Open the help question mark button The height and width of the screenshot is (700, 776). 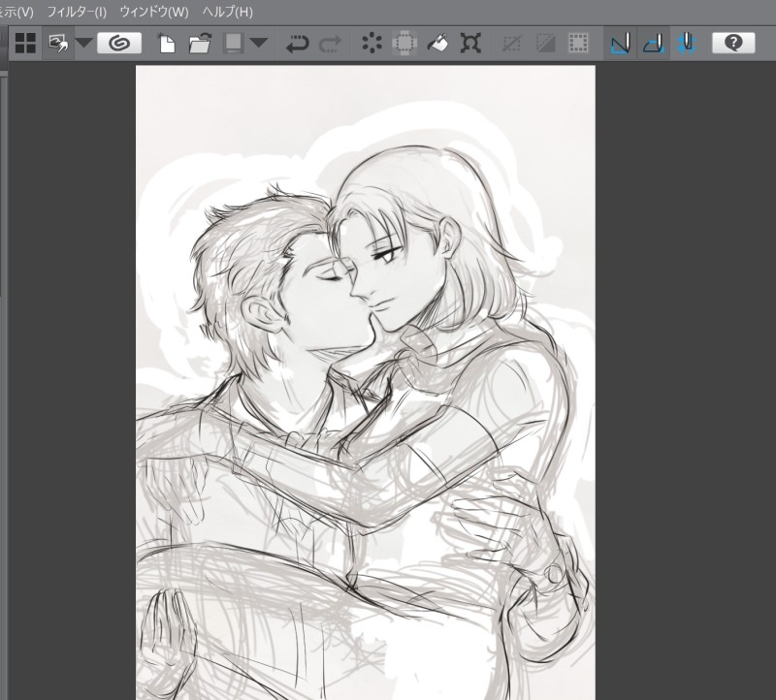coord(733,43)
